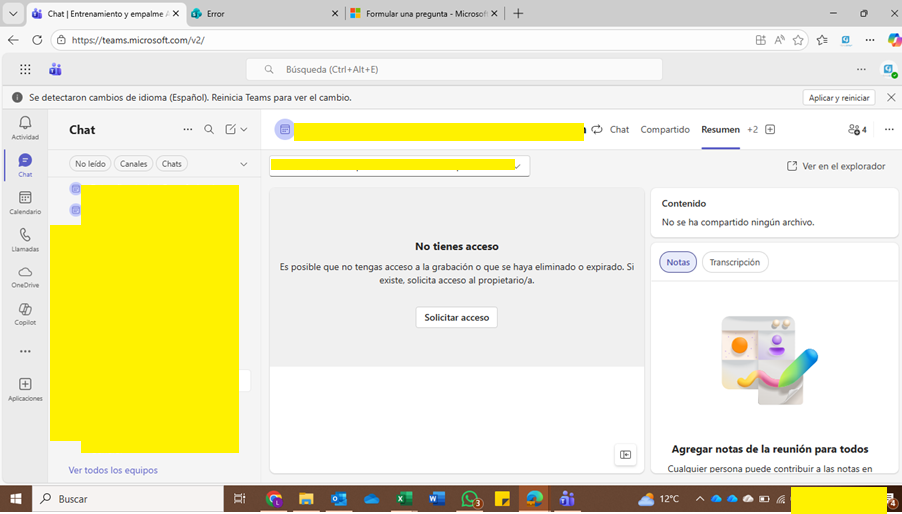This screenshot has width=902, height=514.
Task: Add a tab plus icon
Action: [x=770, y=129]
